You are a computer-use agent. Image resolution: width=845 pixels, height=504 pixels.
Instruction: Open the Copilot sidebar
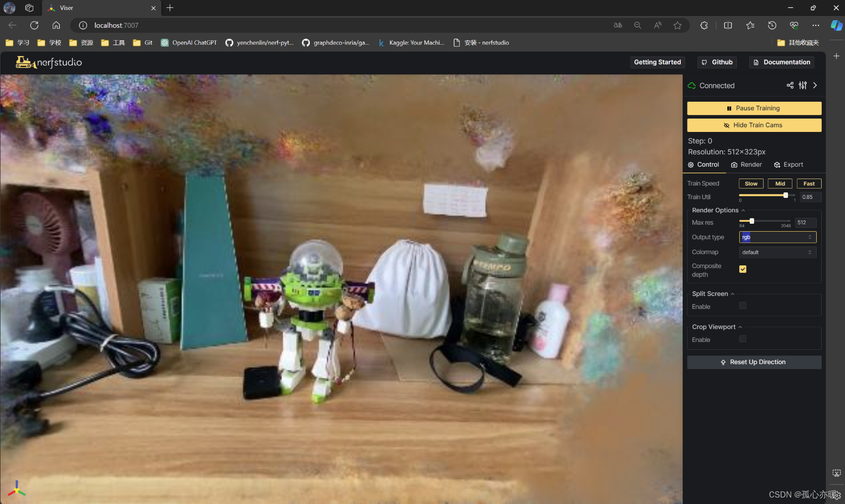tap(837, 25)
